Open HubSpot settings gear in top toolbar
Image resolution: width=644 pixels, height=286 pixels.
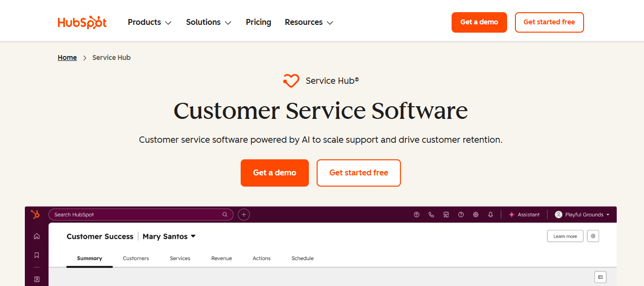point(475,214)
